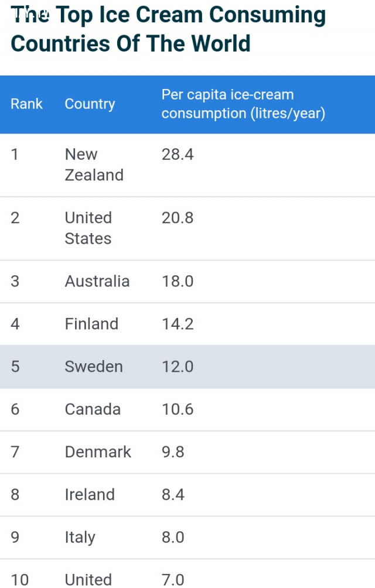The image size is (375, 588).
Task: Click the Top Ice Cream Consuming Countries title
Action: [x=168, y=29]
